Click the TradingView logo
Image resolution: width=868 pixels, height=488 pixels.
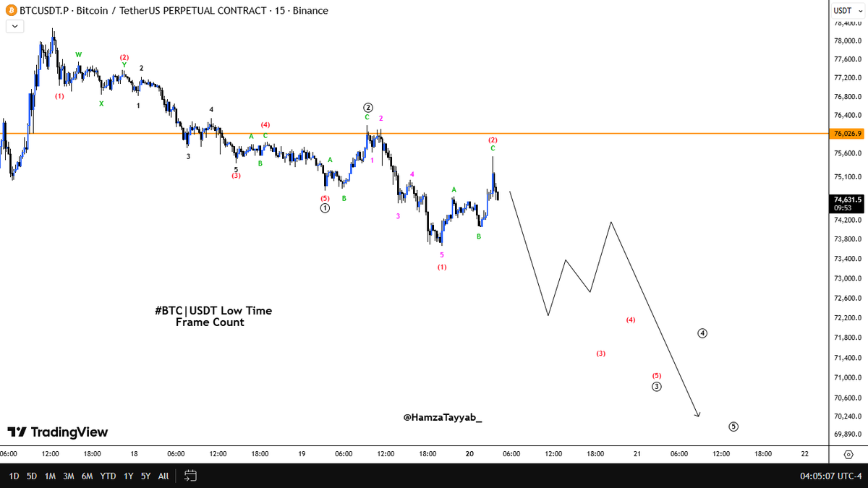click(58, 432)
